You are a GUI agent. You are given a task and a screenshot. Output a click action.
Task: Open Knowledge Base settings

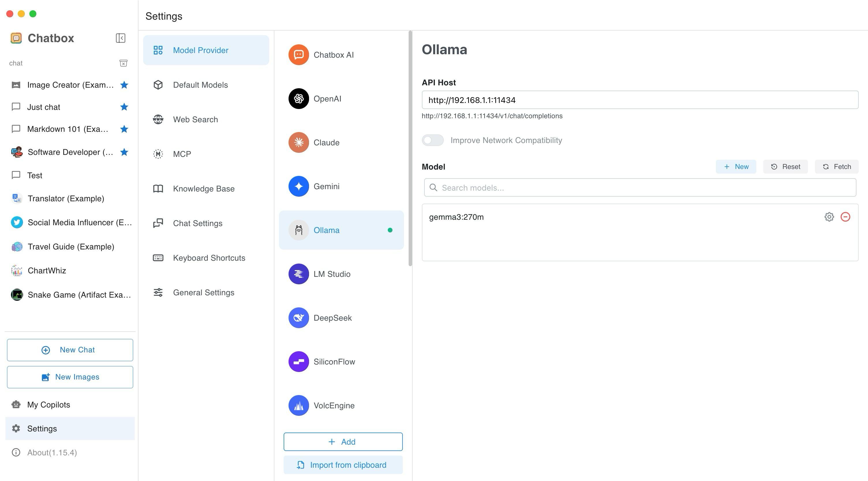(206, 189)
